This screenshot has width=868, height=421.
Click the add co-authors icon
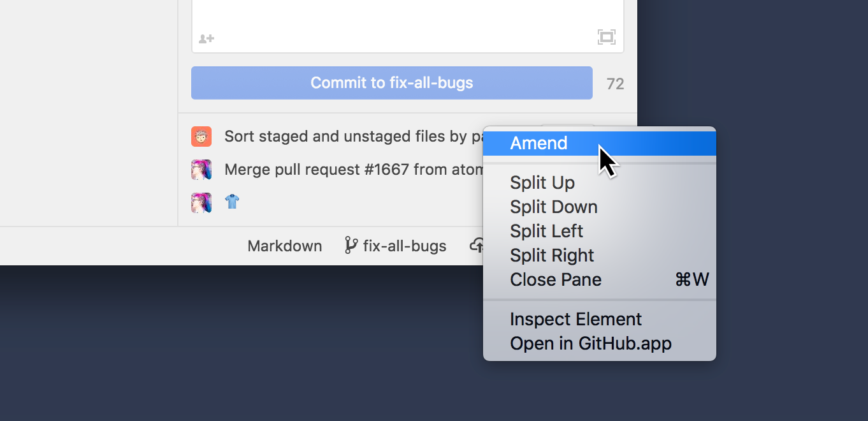coord(205,38)
